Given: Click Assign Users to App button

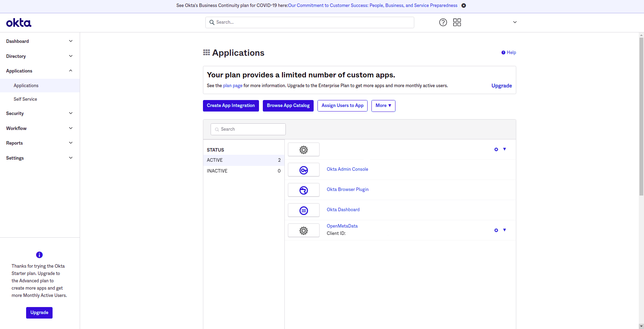Looking at the screenshot, I should (x=343, y=106).
